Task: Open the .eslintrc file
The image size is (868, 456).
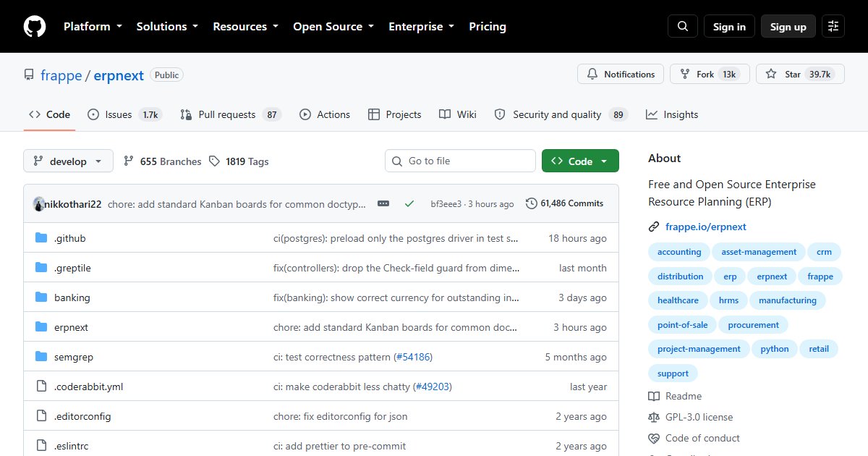Action: point(71,446)
